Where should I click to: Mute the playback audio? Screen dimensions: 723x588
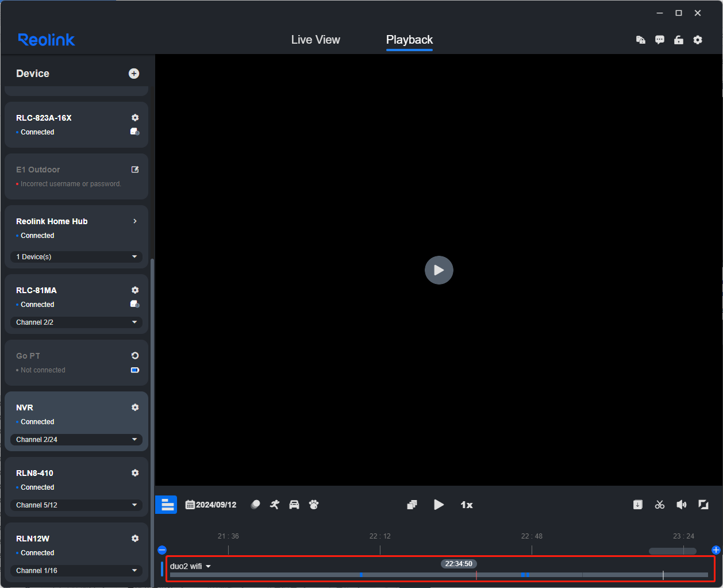682,505
